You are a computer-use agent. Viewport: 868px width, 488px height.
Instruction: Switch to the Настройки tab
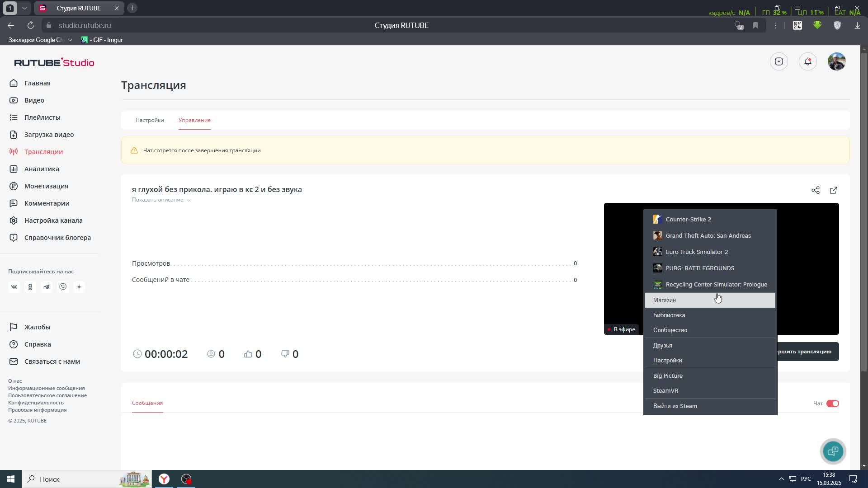(x=150, y=120)
